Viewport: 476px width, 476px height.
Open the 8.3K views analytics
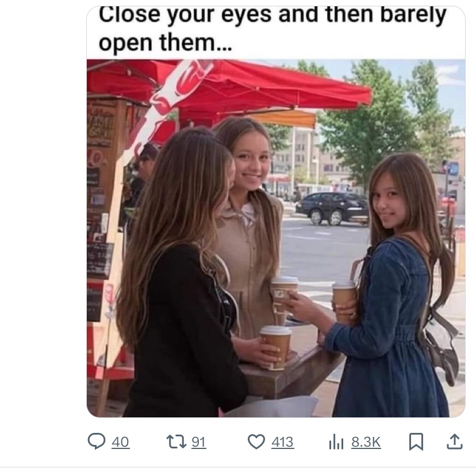click(366, 442)
